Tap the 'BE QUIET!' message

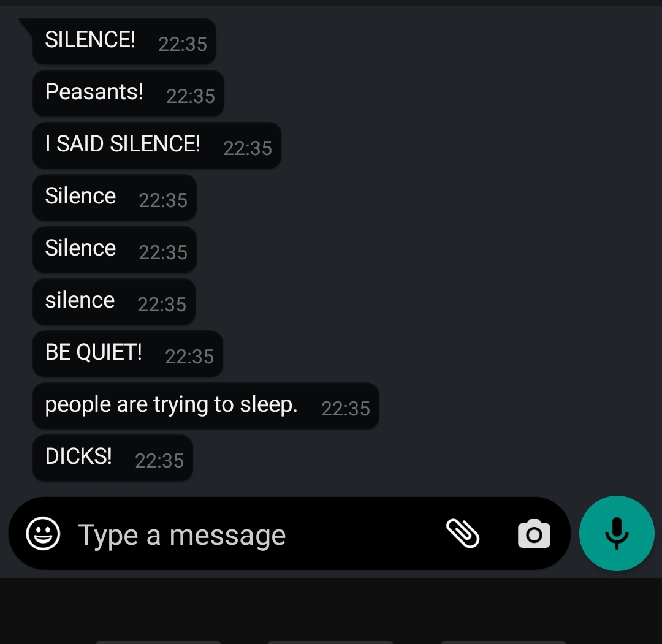[127, 354]
